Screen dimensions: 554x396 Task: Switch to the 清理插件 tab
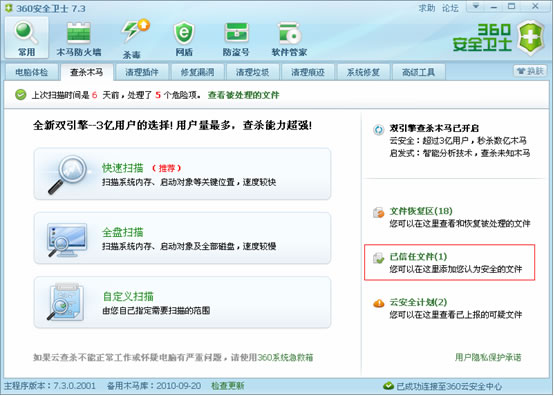pyautogui.click(x=142, y=72)
